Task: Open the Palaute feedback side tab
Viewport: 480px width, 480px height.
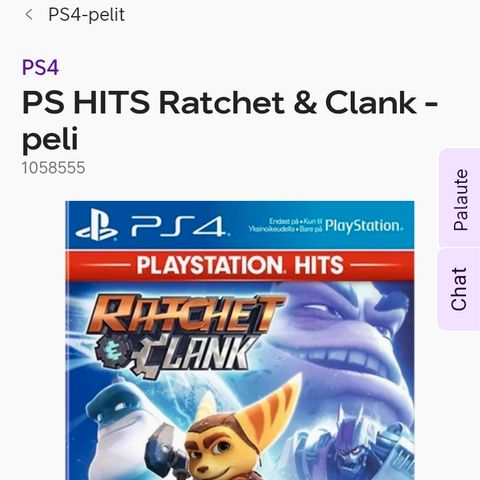Action: [460, 200]
